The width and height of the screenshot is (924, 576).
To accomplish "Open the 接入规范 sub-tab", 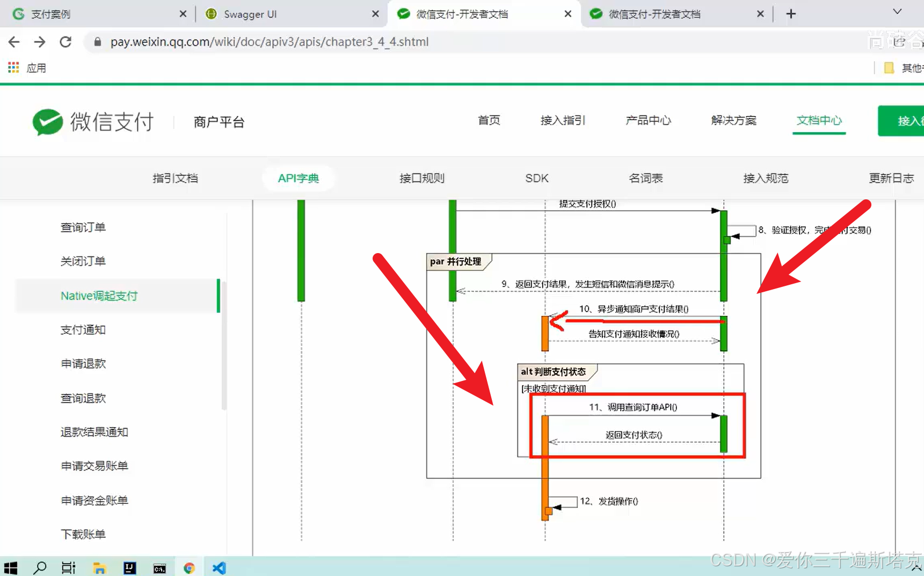I will click(766, 178).
